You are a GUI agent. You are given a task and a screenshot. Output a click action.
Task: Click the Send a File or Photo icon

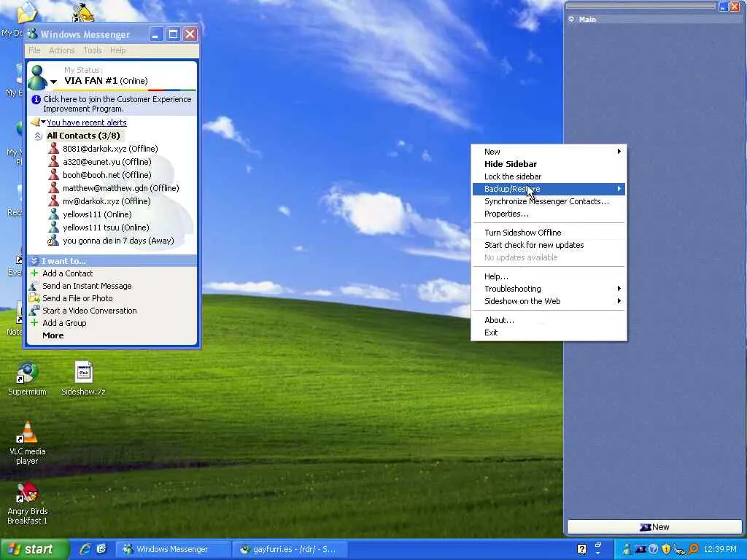point(34,298)
